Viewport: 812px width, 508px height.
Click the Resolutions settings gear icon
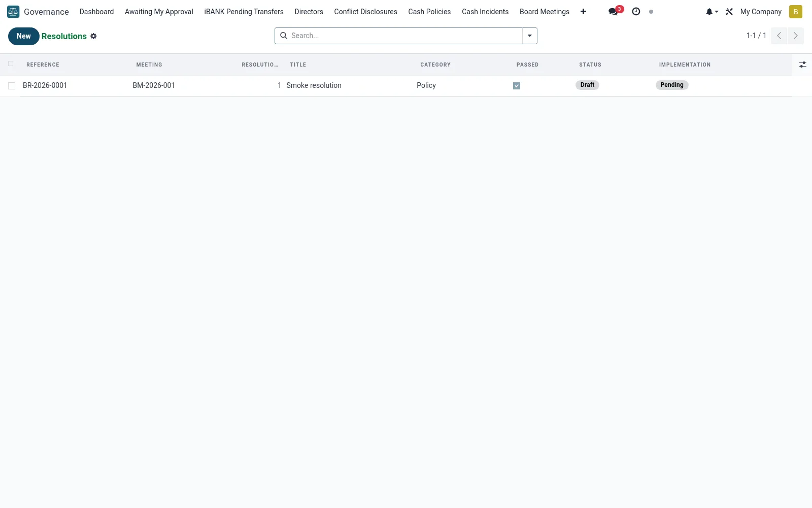[93, 36]
